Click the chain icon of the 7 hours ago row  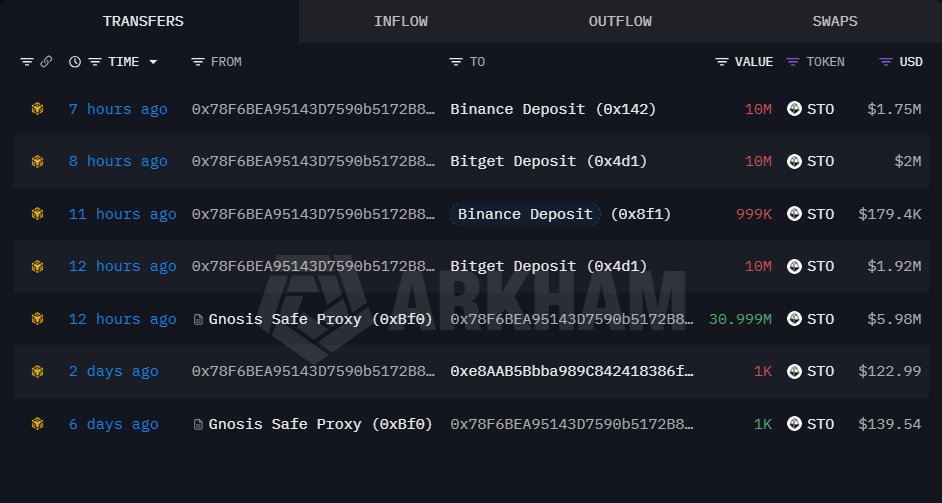(x=37, y=109)
